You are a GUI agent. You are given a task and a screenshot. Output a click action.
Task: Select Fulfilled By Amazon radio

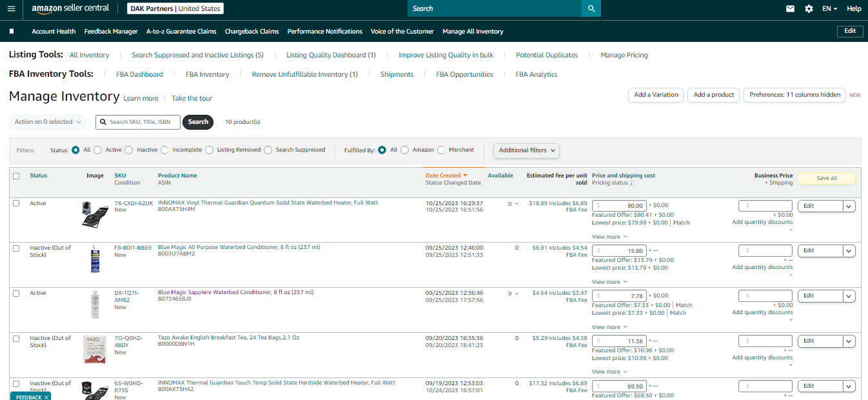[404, 150]
